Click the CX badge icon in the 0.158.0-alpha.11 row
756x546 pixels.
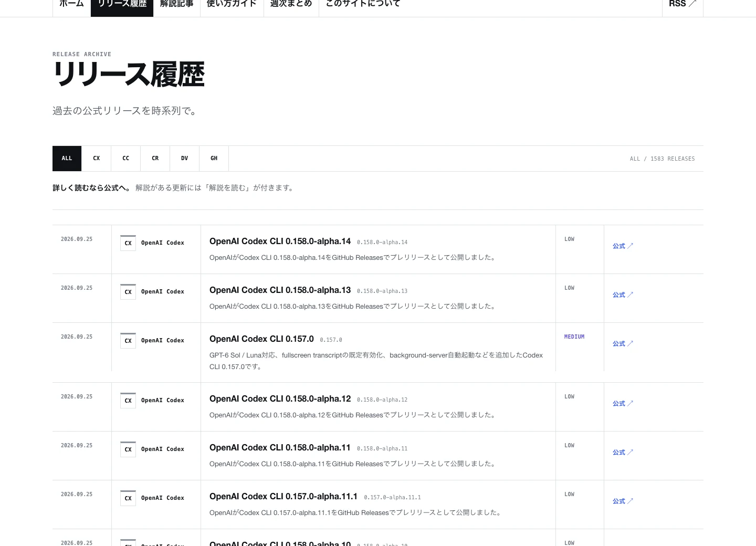[x=128, y=449]
